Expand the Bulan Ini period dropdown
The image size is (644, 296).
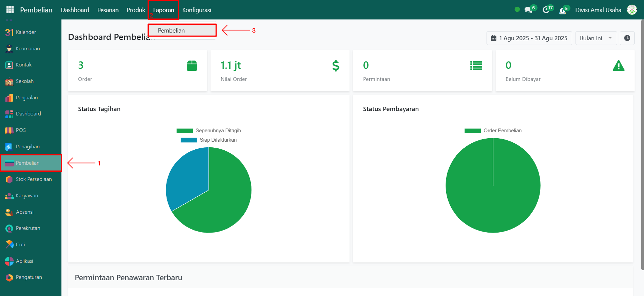[596, 38]
